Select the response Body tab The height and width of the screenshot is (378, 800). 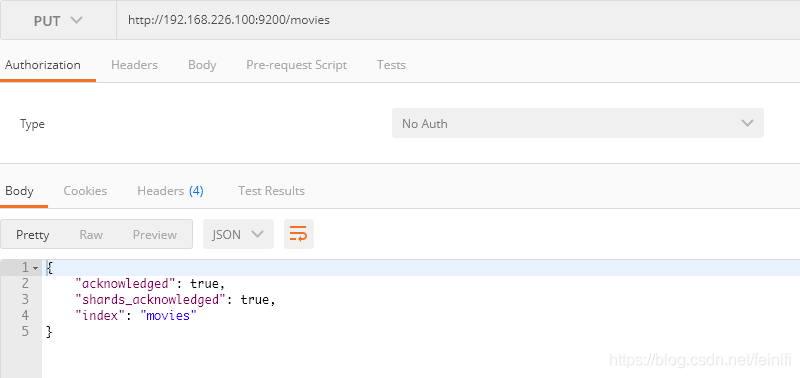[x=19, y=191]
